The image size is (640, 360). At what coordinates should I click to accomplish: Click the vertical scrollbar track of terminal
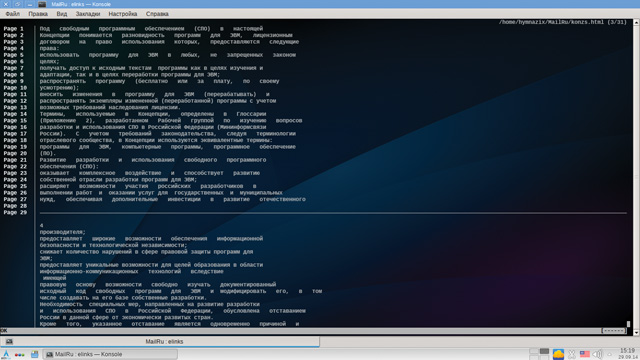[636, 177]
